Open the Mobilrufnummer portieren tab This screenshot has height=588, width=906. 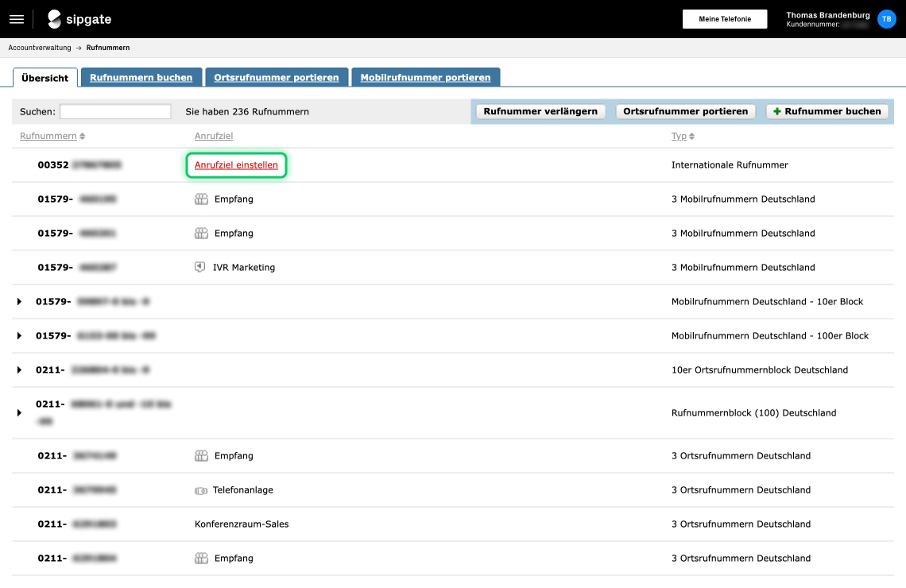[x=425, y=77]
